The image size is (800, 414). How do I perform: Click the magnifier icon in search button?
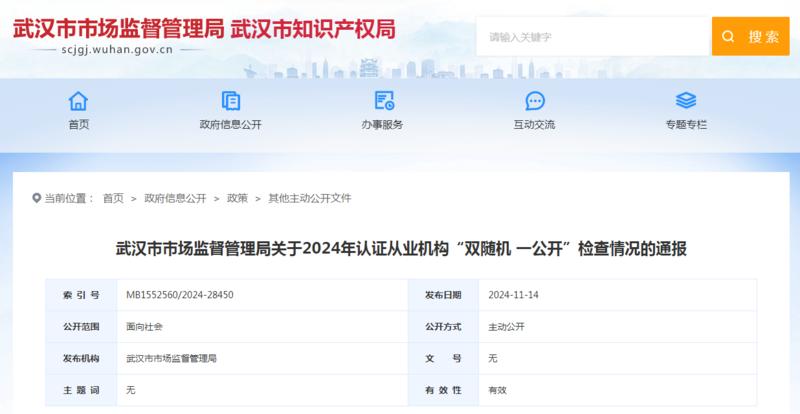[x=728, y=36]
